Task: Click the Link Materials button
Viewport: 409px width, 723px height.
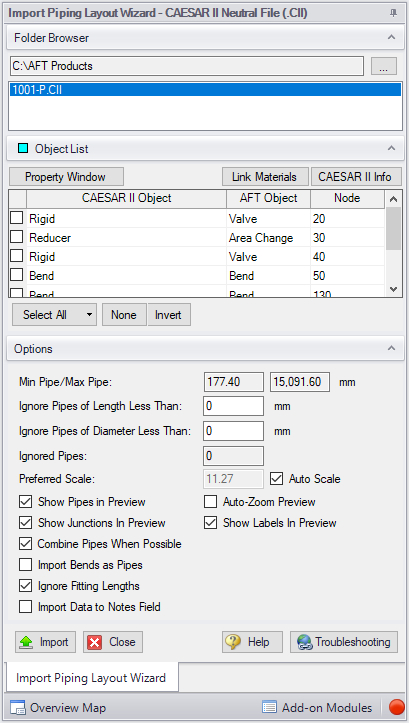Action: click(265, 177)
